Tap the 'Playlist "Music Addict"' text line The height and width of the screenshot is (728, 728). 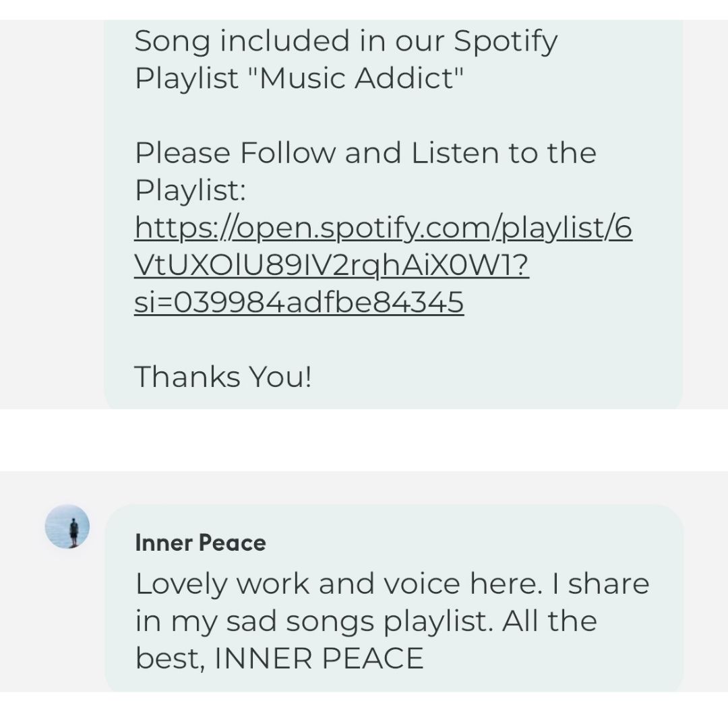click(299, 78)
